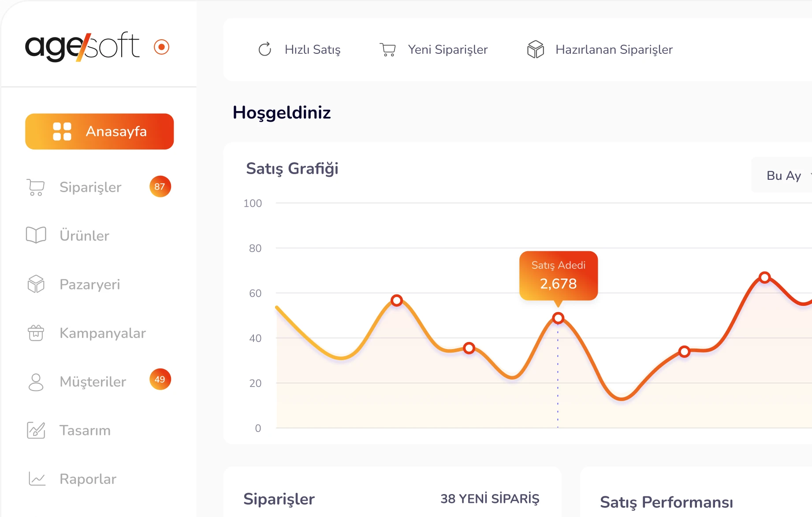Click the 49 badge next to Müşteriler
Image resolution: width=812 pixels, height=517 pixels.
(x=160, y=379)
